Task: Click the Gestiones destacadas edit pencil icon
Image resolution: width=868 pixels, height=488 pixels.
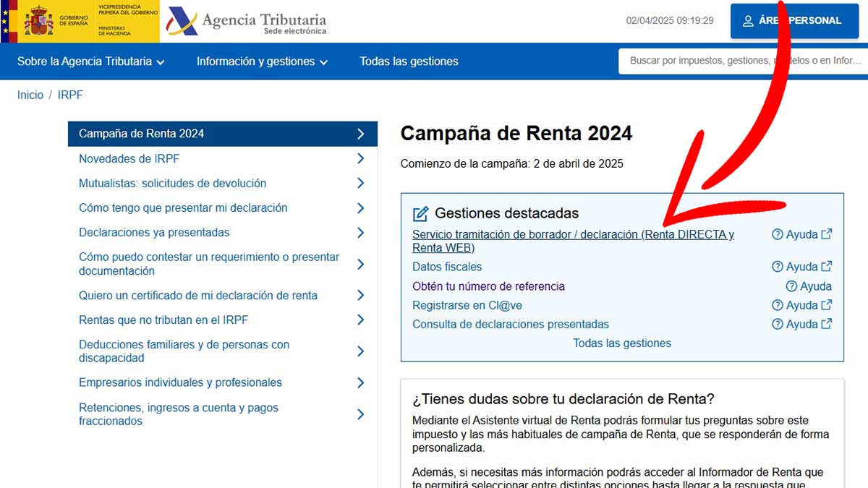Action: coord(420,214)
